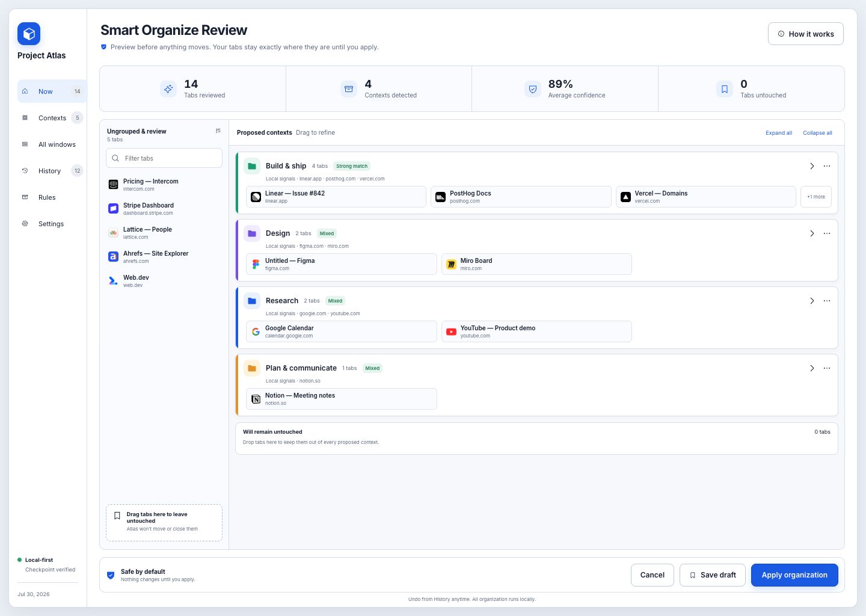
Task: Click the purple Design folder icon
Action: point(252,233)
